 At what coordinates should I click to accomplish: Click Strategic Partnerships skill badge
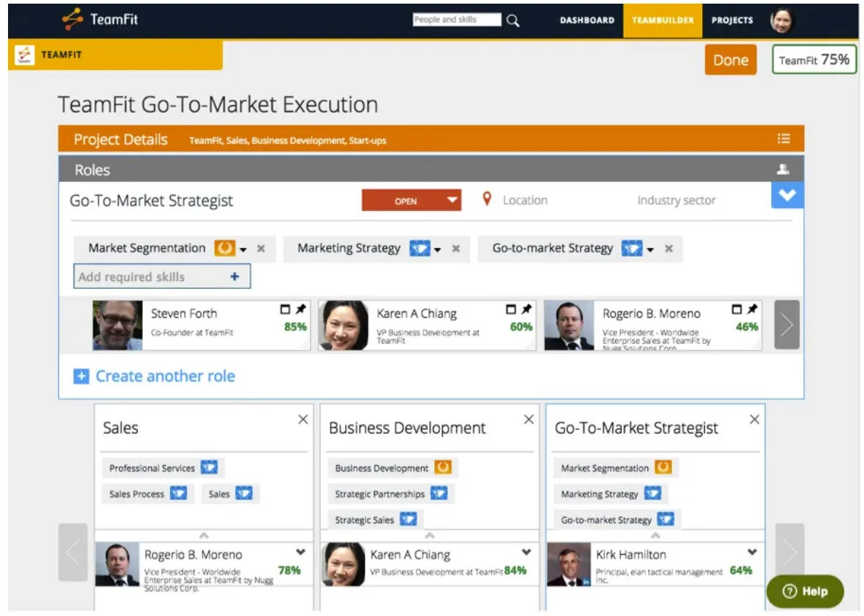pyautogui.click(x=439, y=493)
